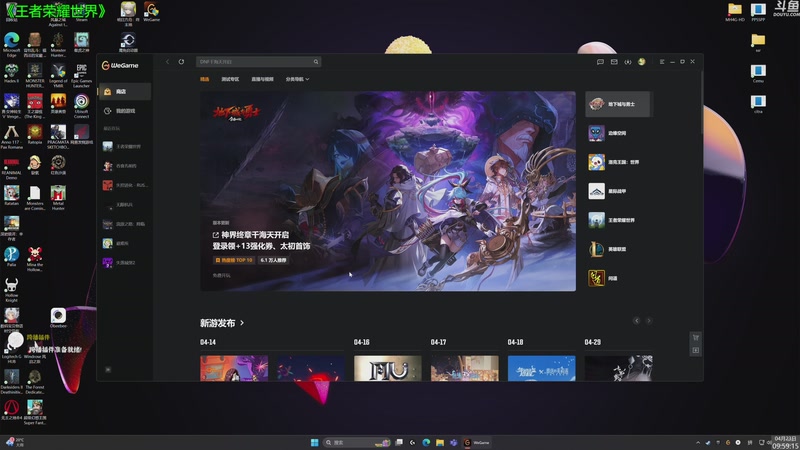Screen dimensions: 800x450
Task: Refresh the WeGame store page
Action: click(181, 62)
